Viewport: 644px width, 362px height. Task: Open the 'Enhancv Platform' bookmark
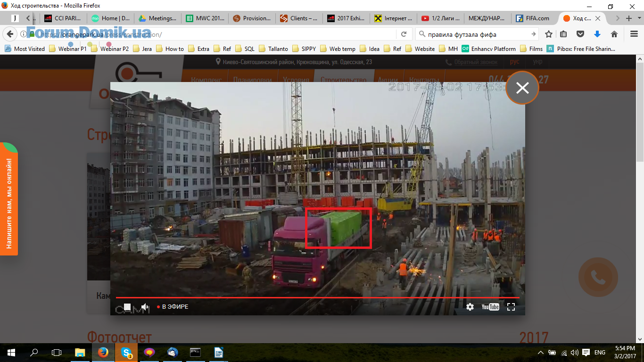[489, 49]
